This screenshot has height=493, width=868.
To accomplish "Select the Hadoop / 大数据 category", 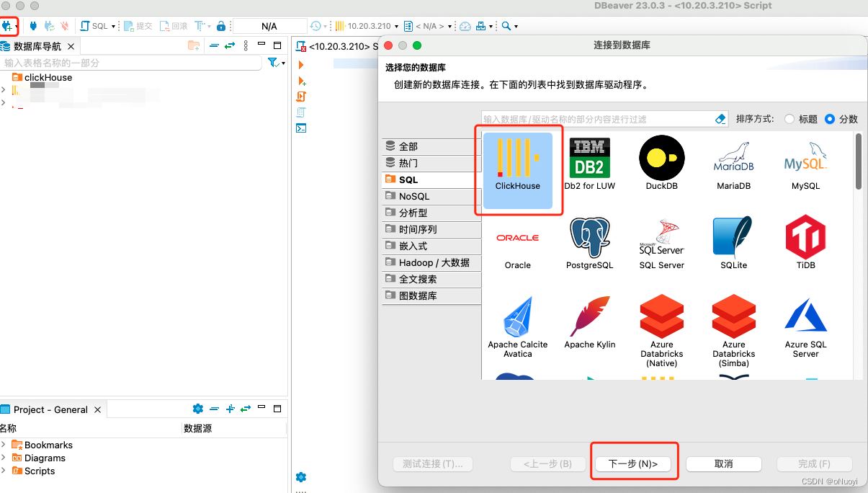I will coord(431,262).
